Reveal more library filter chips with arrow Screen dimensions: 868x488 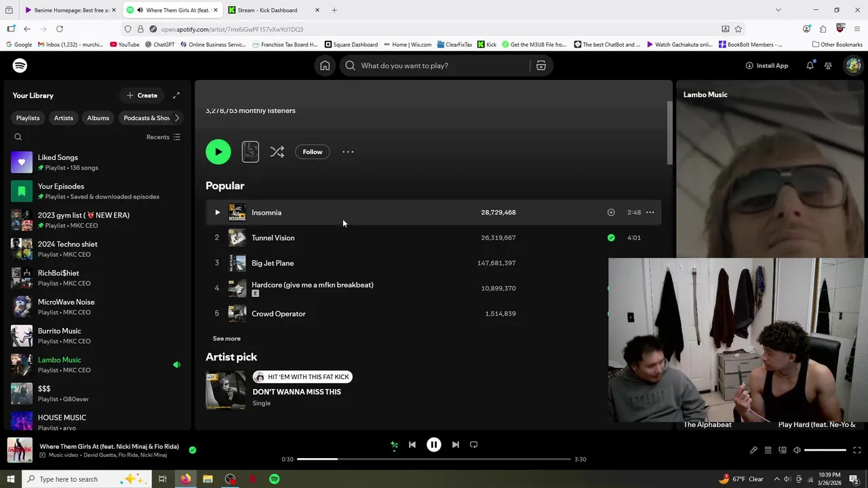pyautogui.click(x=177, y=118)
